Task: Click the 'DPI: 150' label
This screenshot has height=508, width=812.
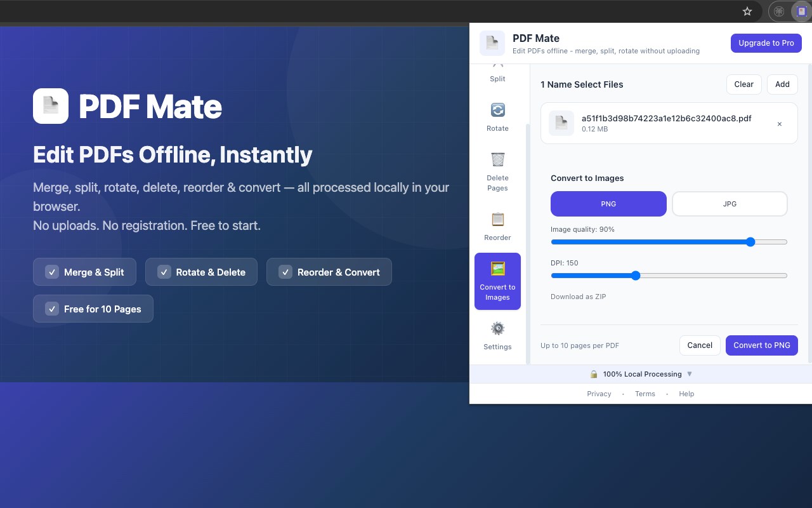Action: pos(565,263)
